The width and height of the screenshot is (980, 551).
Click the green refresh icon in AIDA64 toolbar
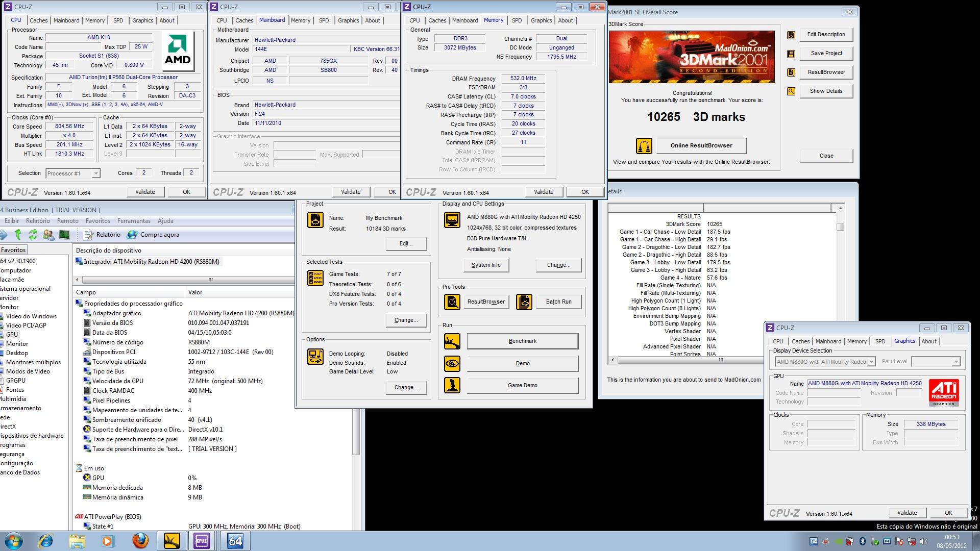pyautogui.click(x=33, y=235)
